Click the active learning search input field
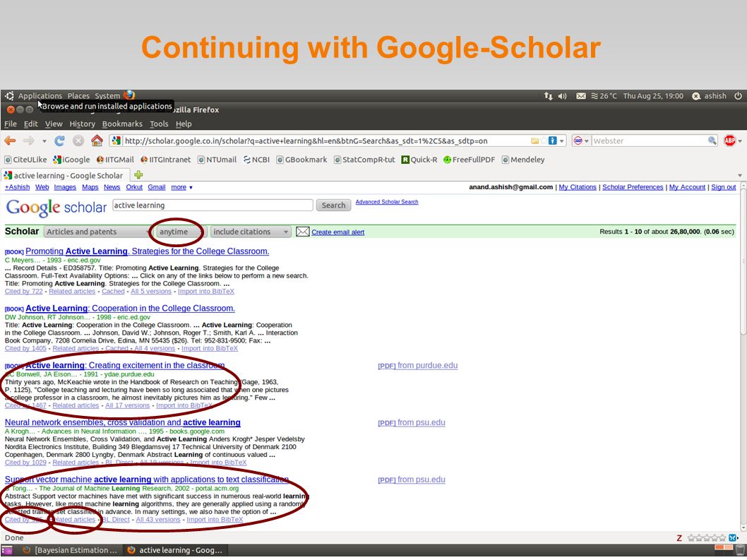The image size is (747, 560). (x=213, y=205)
